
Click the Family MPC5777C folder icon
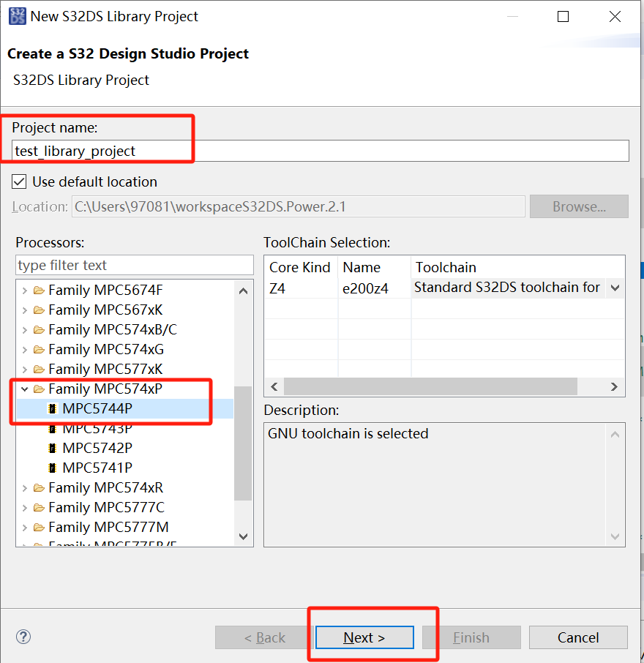(39, 507)
